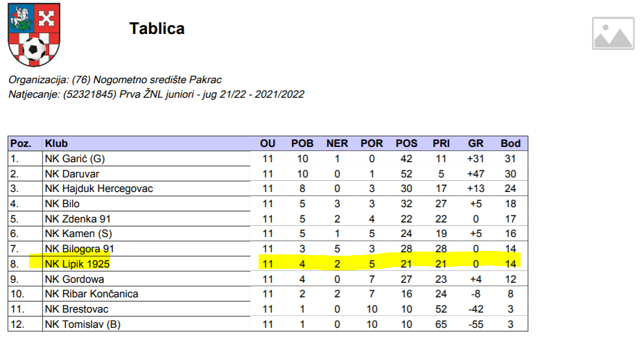Click the Poz. column header
This screenshot has width=644, height=341.
tap(21, 143)
